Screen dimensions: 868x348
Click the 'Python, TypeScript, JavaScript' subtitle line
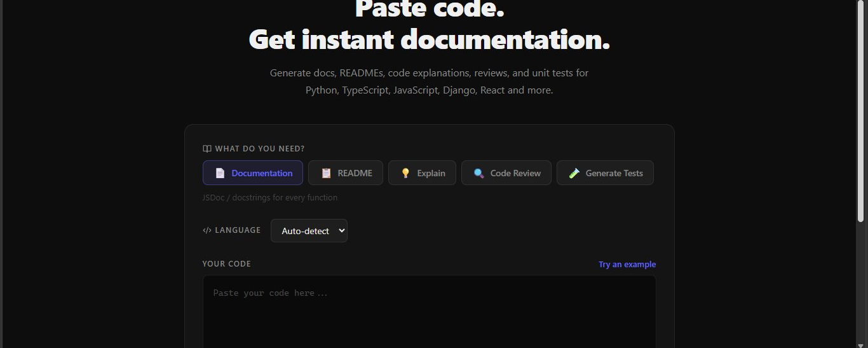(x=430, y=90)
